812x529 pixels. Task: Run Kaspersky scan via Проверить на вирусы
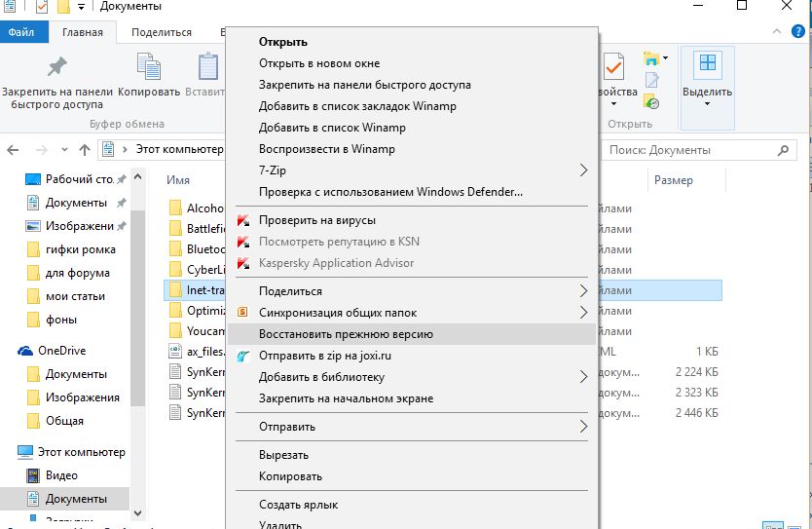316,220
